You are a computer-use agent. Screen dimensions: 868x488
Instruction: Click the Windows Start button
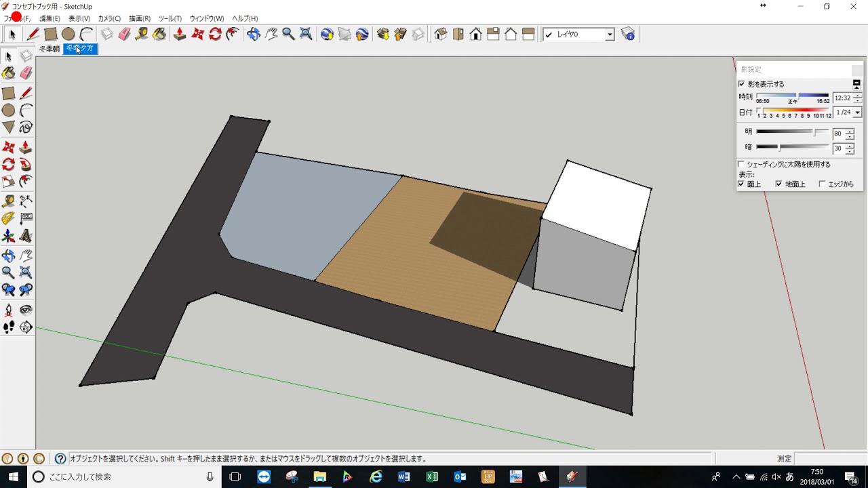tap(13, 476)
